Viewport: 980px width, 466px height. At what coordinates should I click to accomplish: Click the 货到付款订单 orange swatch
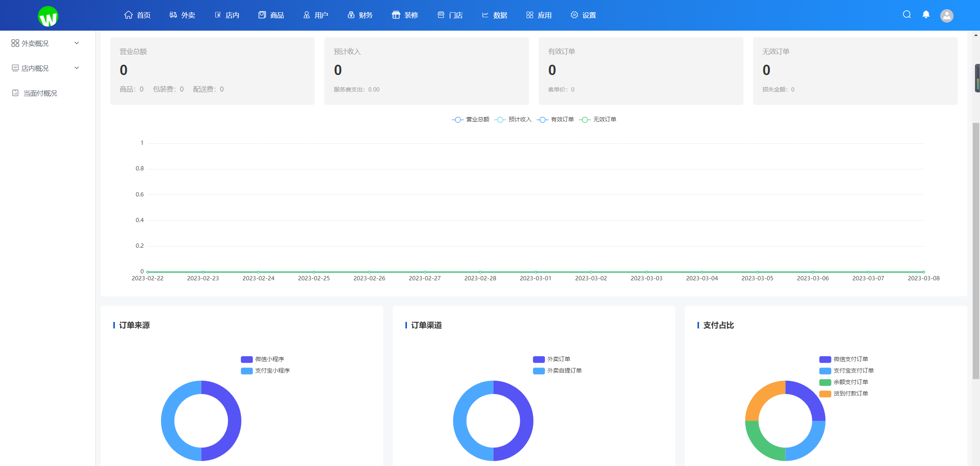(825, 394)
